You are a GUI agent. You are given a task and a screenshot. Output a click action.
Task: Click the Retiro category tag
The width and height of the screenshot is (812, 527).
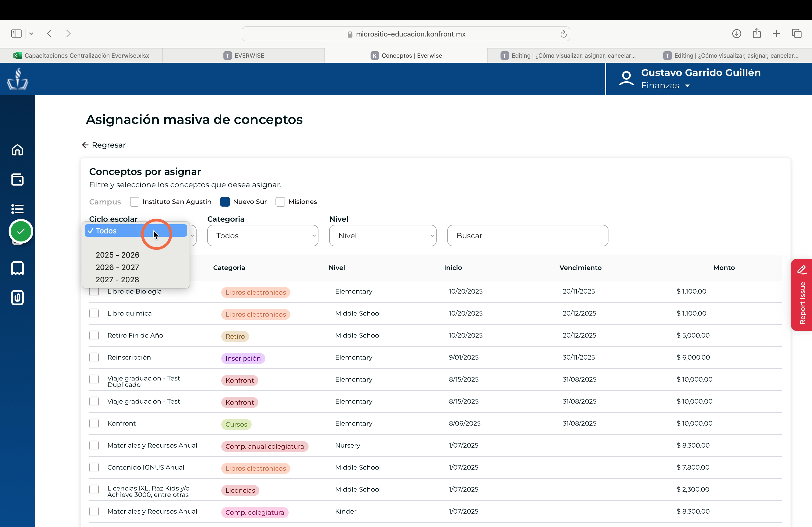pyautogui.click(x=235, y=336)
